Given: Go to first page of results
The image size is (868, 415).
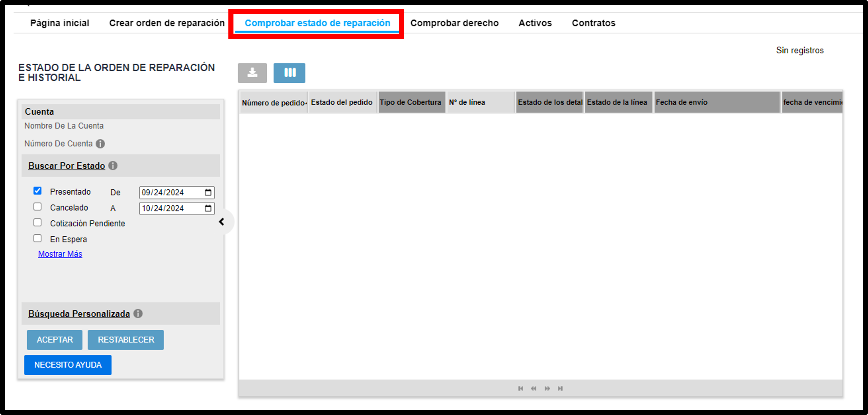Looking at the screenshot, I should point(521,388).
